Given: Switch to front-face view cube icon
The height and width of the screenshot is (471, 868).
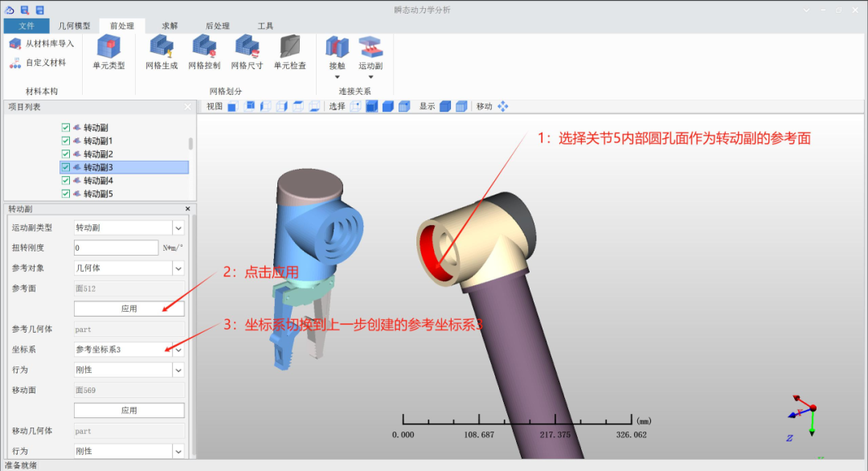Looking at the screenshot, I should [x=232, y=106].
